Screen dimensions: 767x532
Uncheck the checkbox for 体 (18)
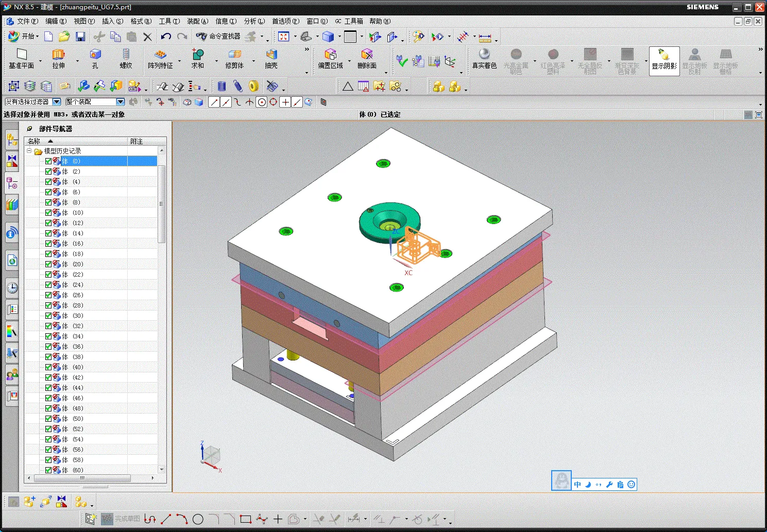(x=48, y=254)
